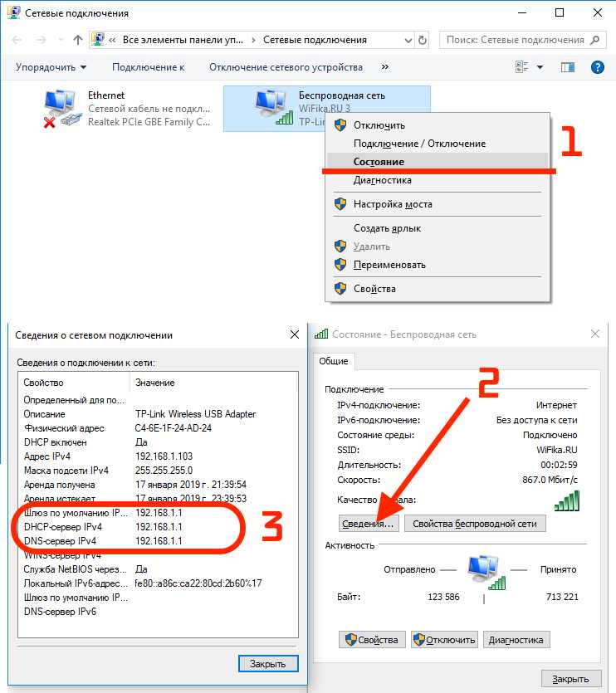Click the search magnifier icon

point(595,40)
